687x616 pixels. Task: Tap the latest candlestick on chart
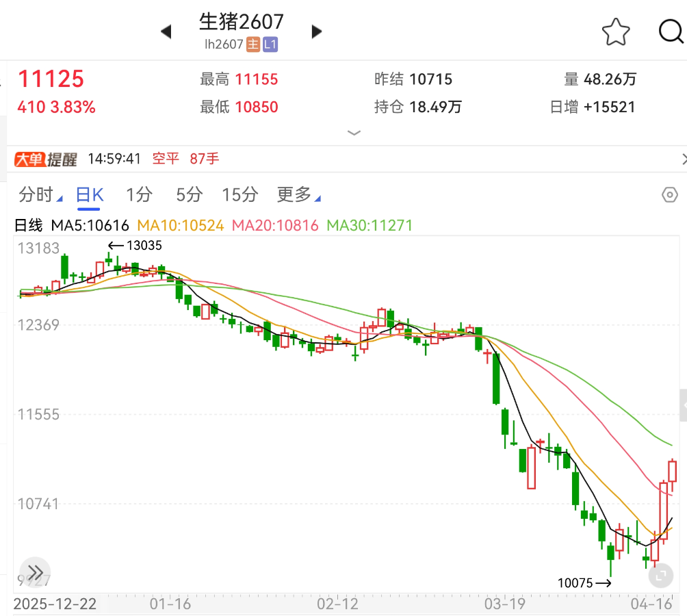(672, 472)
